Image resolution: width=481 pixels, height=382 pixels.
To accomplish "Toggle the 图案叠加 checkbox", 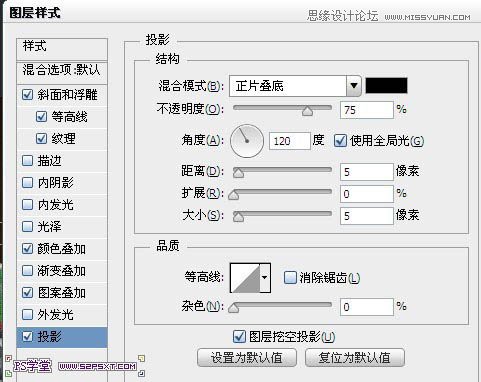I will point(27,293).
